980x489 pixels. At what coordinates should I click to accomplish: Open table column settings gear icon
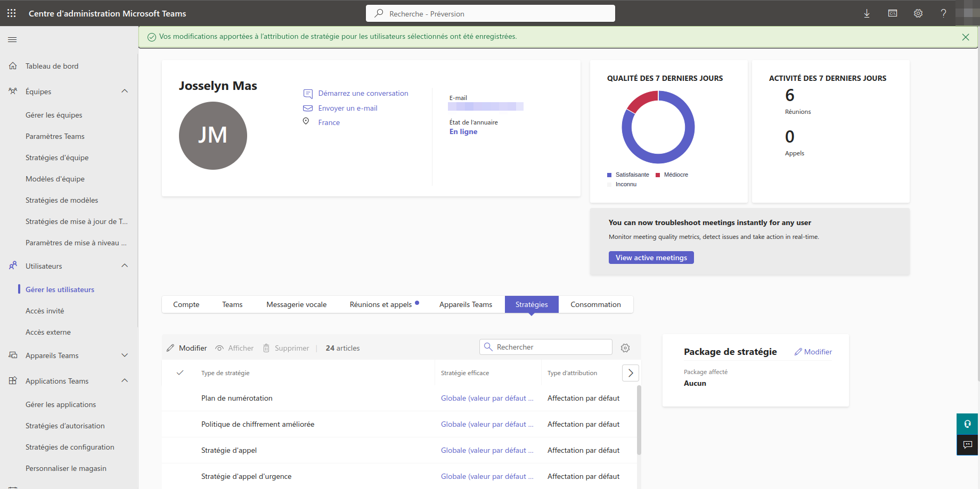[625, 348]
